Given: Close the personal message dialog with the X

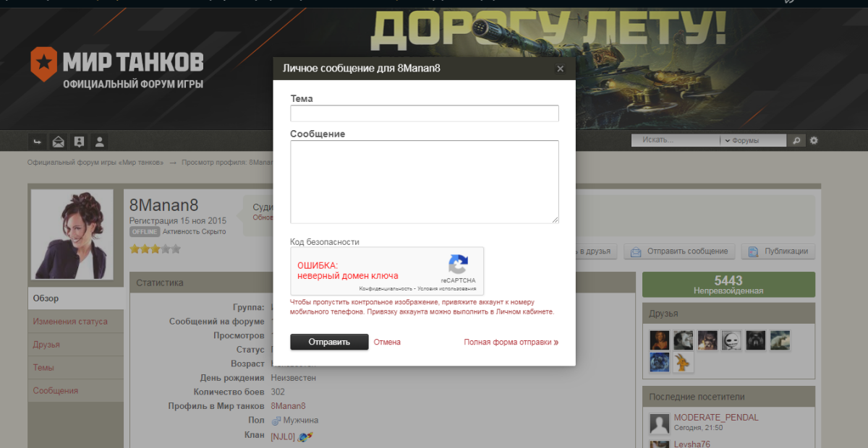Looking at the screenshot, I should 560,69.
